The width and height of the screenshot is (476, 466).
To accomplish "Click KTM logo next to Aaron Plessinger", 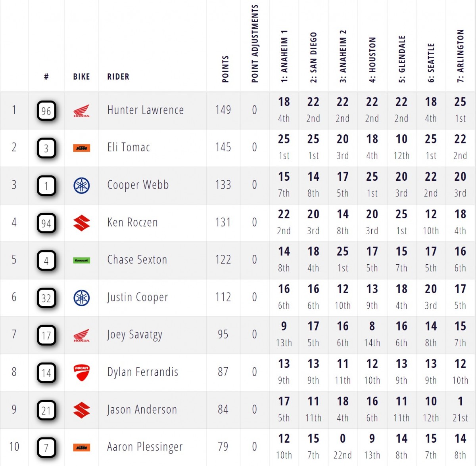I will click(x=81, y=448).
